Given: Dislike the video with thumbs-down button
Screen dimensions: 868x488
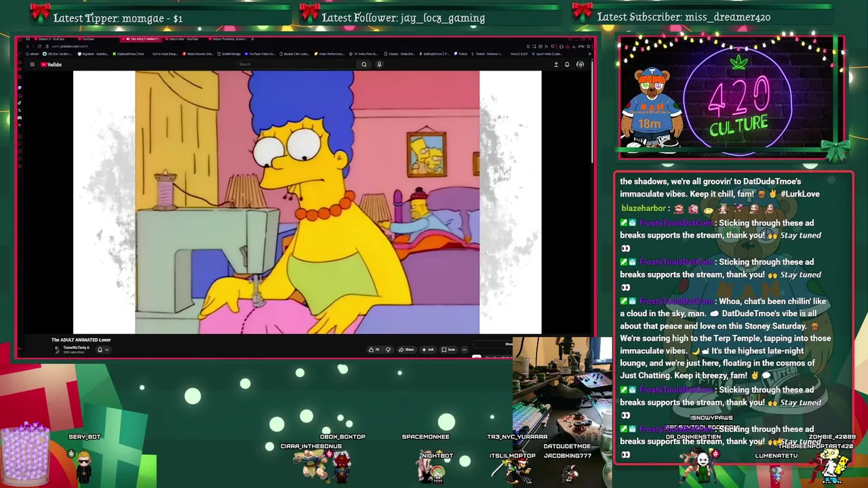Looking at the screenshot, I should 388,350.
